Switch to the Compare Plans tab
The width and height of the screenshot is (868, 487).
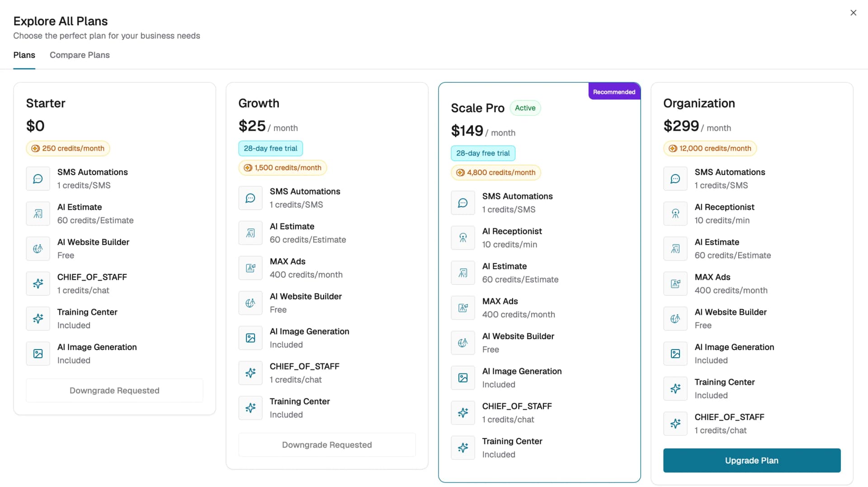80,55
